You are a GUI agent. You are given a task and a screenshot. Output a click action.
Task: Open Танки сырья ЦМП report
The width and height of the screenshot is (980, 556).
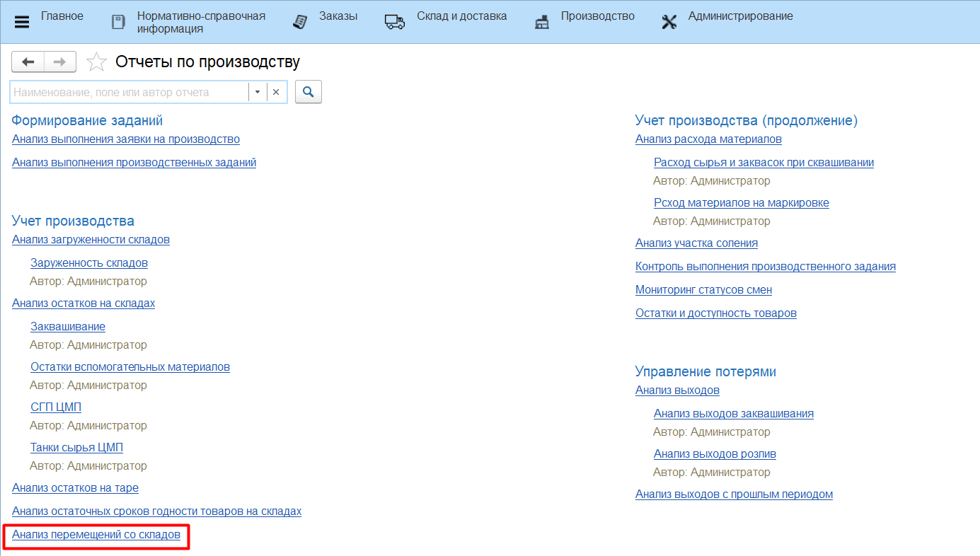76,448
